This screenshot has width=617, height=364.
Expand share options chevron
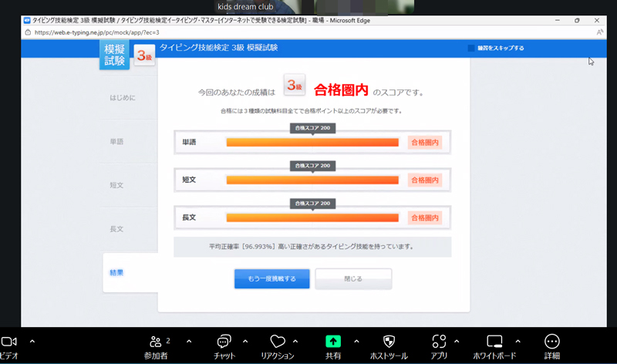click(x=356, y=342)
